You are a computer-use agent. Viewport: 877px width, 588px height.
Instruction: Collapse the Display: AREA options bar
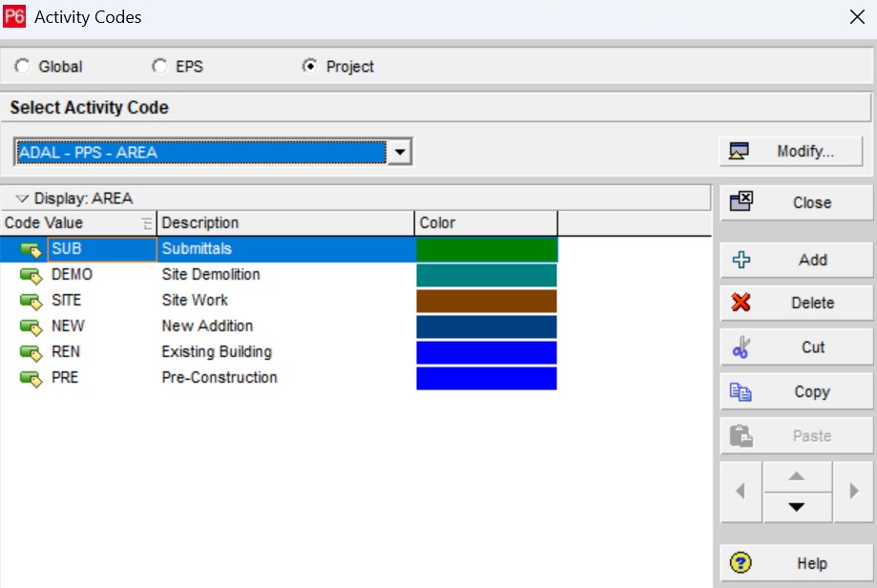(23, 199)
